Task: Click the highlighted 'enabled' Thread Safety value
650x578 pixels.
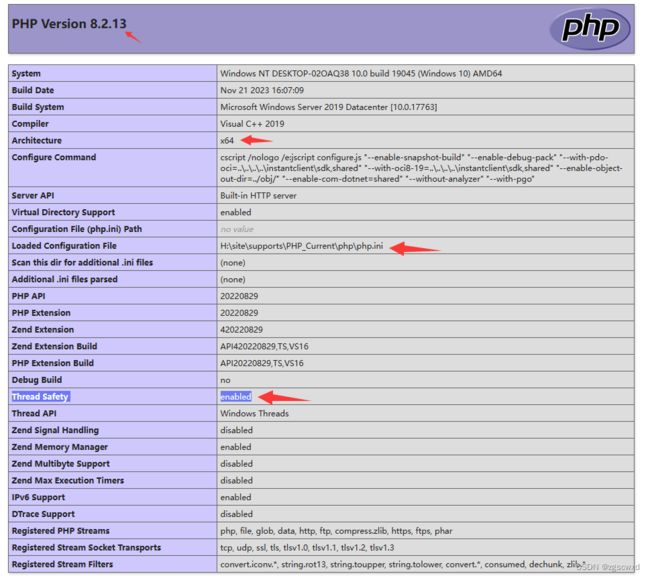Action: point(235,396)
